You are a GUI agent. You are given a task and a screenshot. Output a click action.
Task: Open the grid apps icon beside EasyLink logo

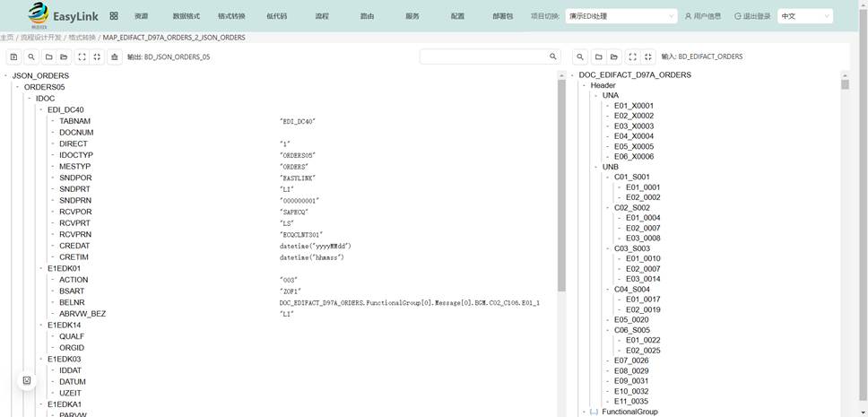tap(114, 16)
